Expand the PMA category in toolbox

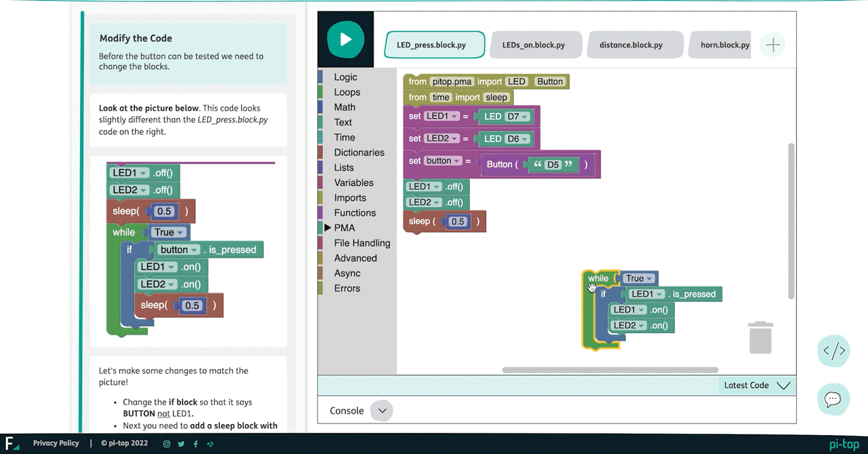tap(344, 228)
